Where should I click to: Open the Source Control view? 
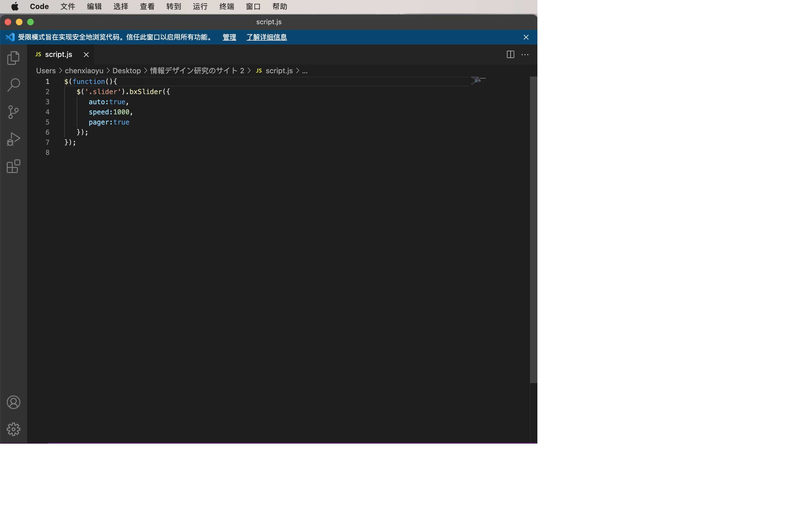click(x=14, y=112)
